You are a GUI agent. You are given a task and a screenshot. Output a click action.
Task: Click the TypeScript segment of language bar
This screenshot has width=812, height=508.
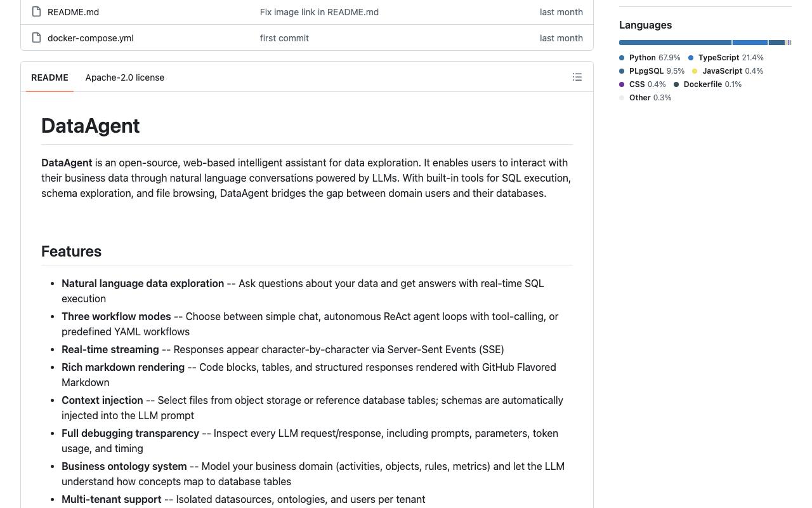click(x=750, y=43)
